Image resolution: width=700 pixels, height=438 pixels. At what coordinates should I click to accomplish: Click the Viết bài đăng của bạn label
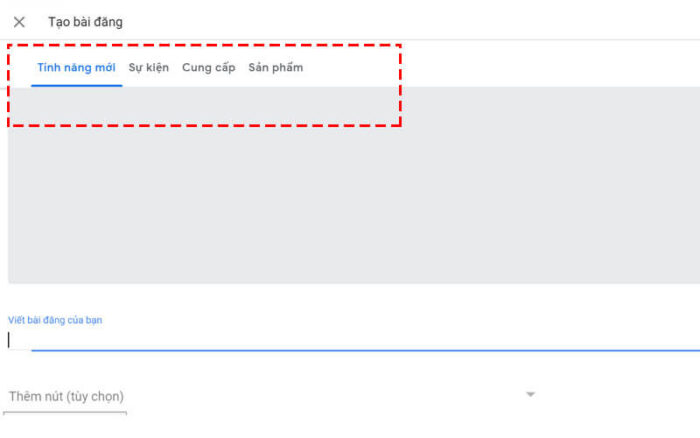[55, 320]
